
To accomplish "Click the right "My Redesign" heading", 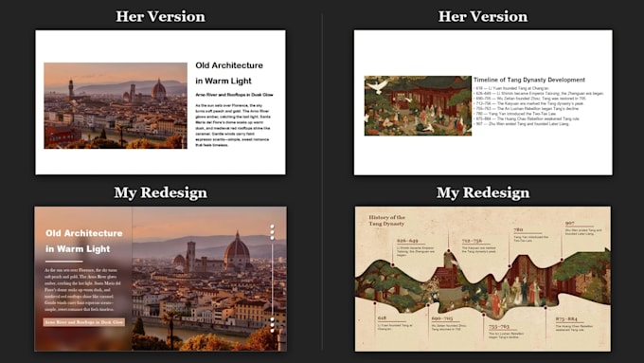I will pyautogui.click(x=483, y=192).
